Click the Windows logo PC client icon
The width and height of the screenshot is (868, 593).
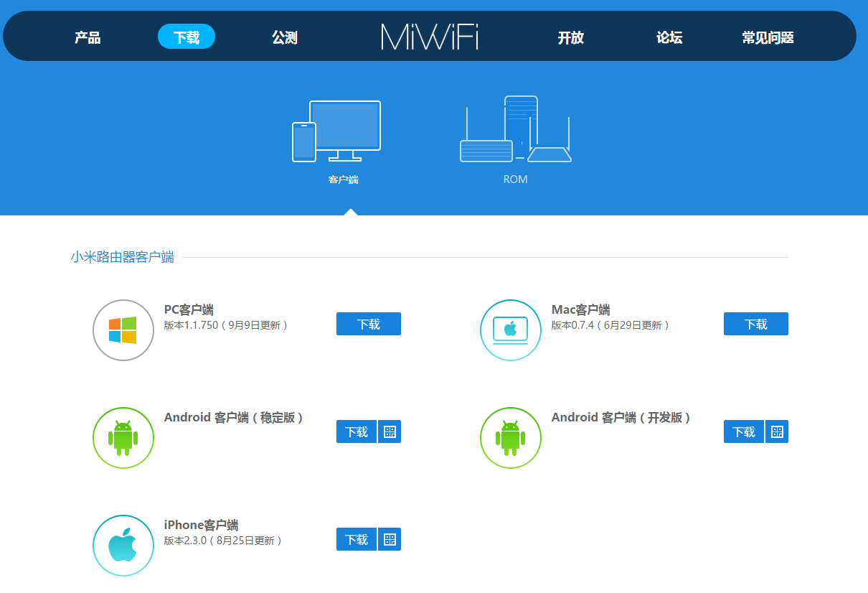tap(123, 330)
